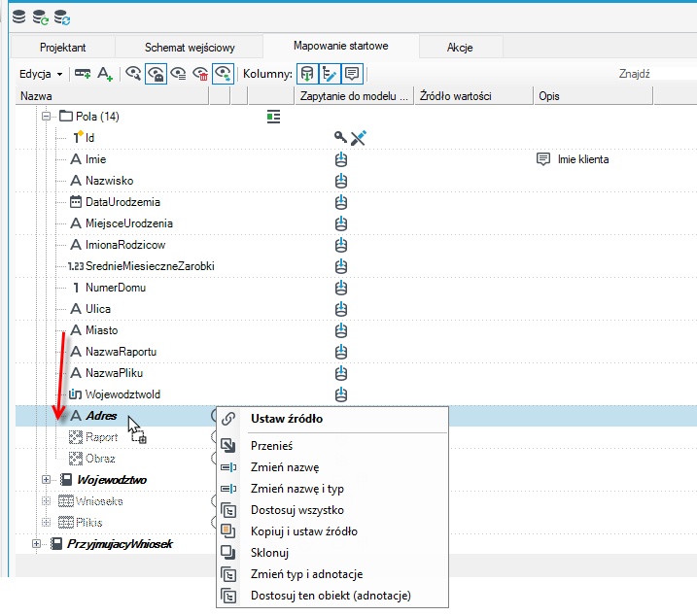
Task: Select the DataUrodzenia field
Action: [122, 202]
